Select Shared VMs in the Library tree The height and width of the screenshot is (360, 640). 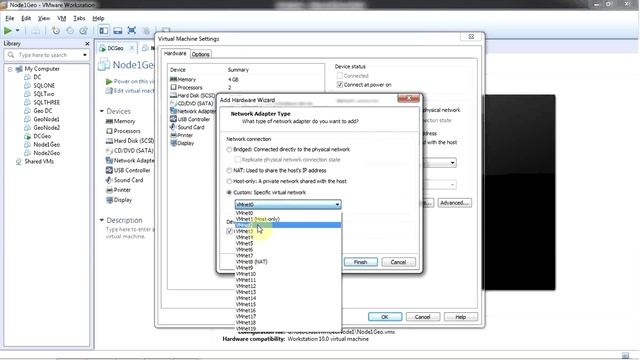pyautogui.click(x=39, y=162)
